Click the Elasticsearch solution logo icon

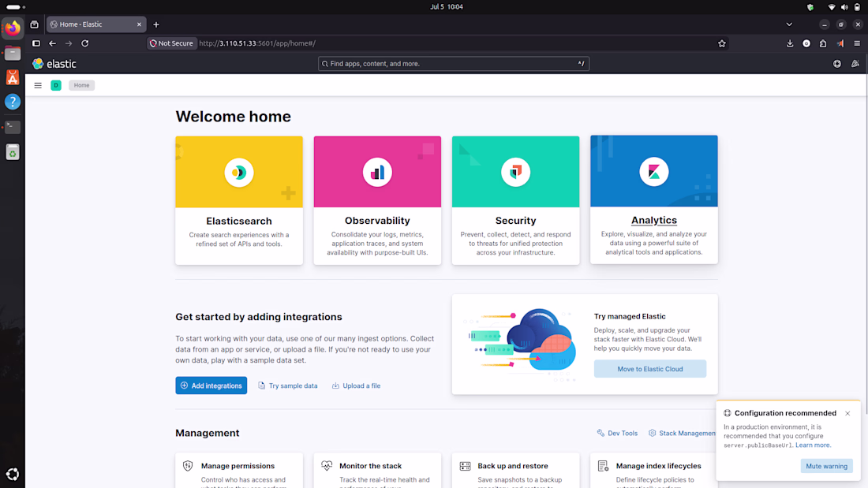pos(239,173)
